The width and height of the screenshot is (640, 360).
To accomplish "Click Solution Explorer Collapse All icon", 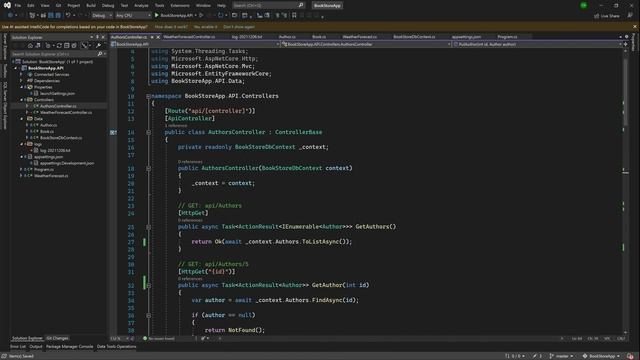I will pos(67,45).
